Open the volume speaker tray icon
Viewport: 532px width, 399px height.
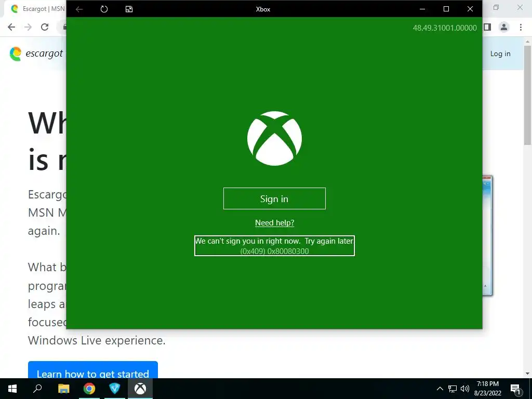[x=465, y=389]
